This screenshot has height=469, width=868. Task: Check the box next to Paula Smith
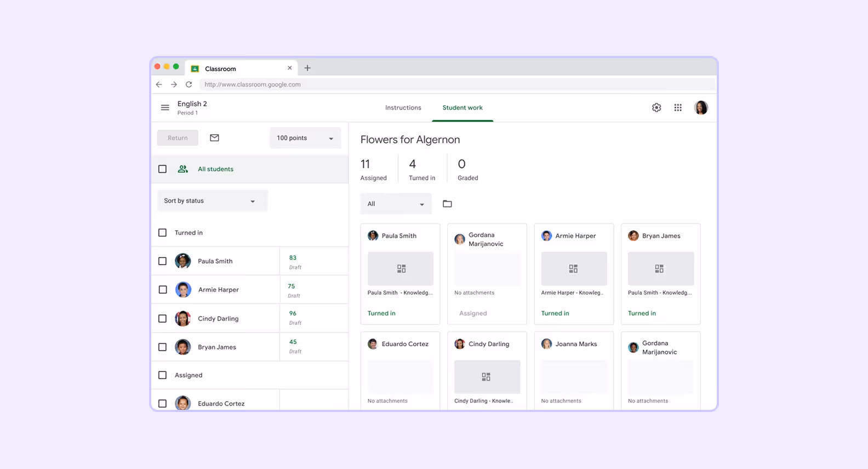pyautogui.click(x=162, y=261)
